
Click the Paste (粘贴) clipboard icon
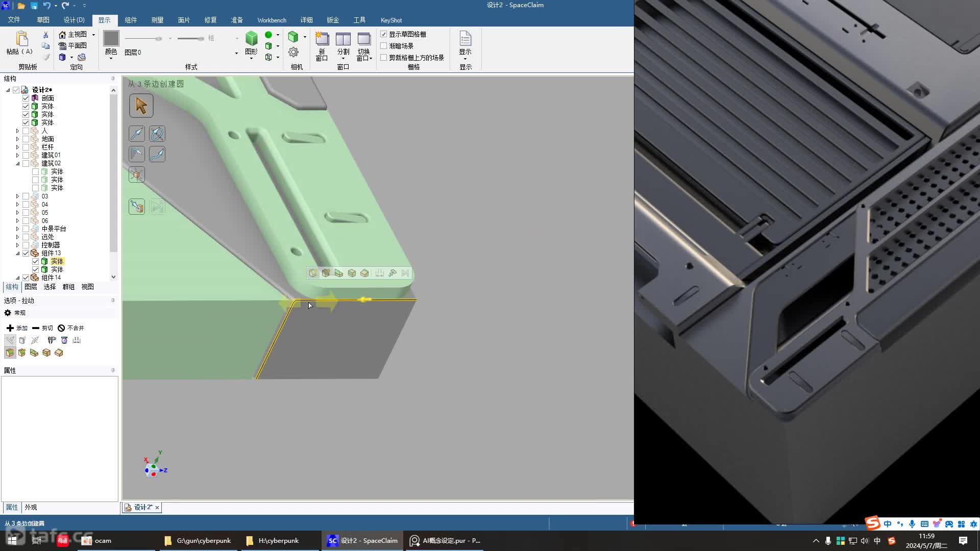(21, 39)
